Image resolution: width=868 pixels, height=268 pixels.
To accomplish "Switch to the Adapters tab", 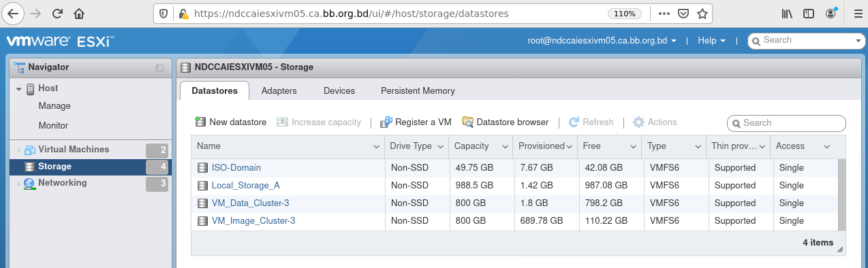I will click(x=279, y=91).
